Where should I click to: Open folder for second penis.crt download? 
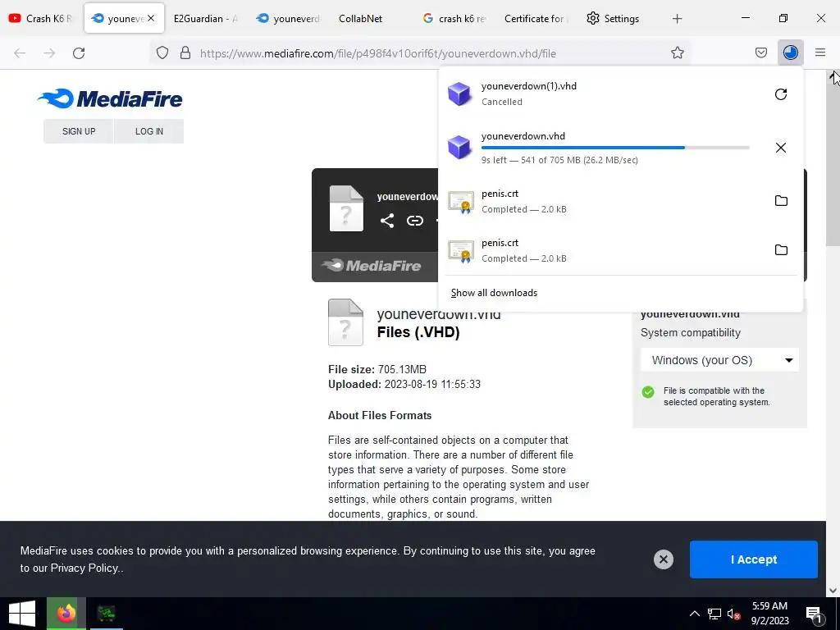point(781,249)
